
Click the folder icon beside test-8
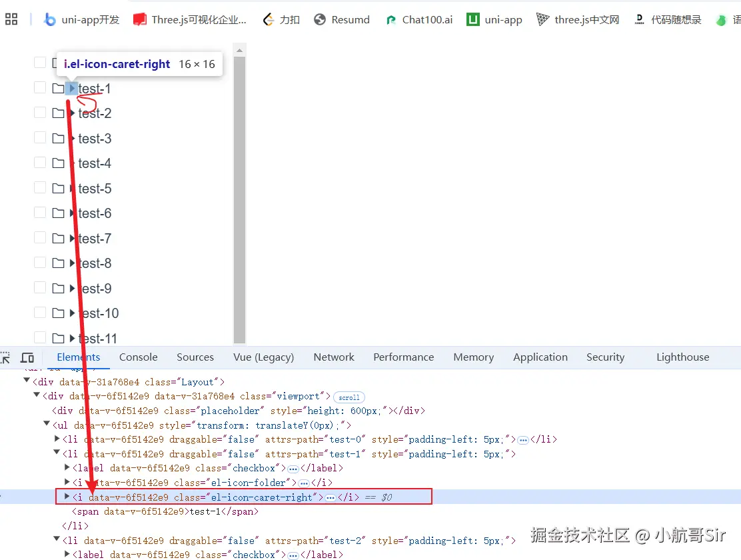58,263
